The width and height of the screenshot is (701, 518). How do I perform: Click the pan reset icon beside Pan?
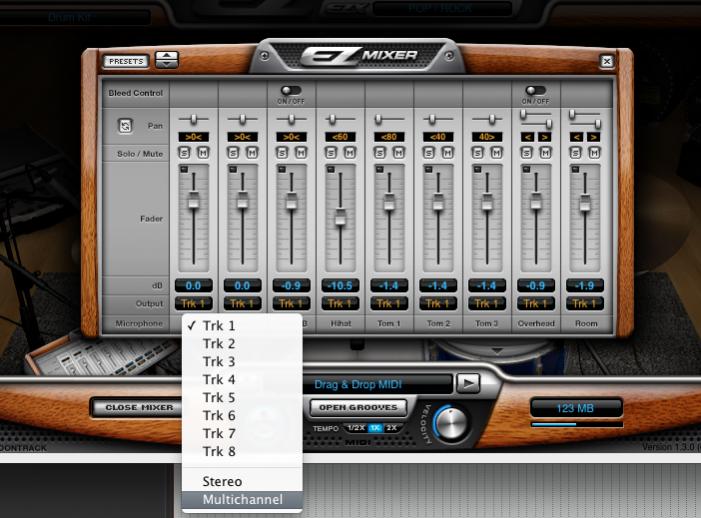click(125, 126)
